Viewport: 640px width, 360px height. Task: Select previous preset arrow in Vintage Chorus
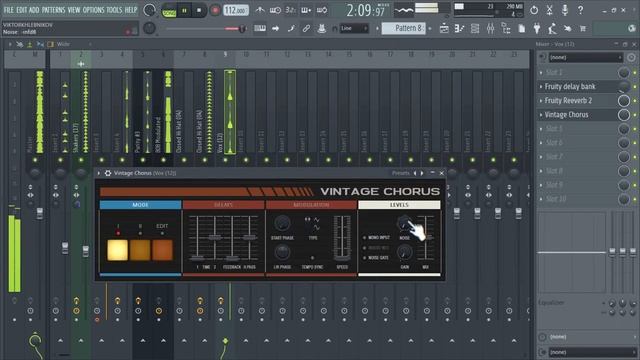[415, 173]
